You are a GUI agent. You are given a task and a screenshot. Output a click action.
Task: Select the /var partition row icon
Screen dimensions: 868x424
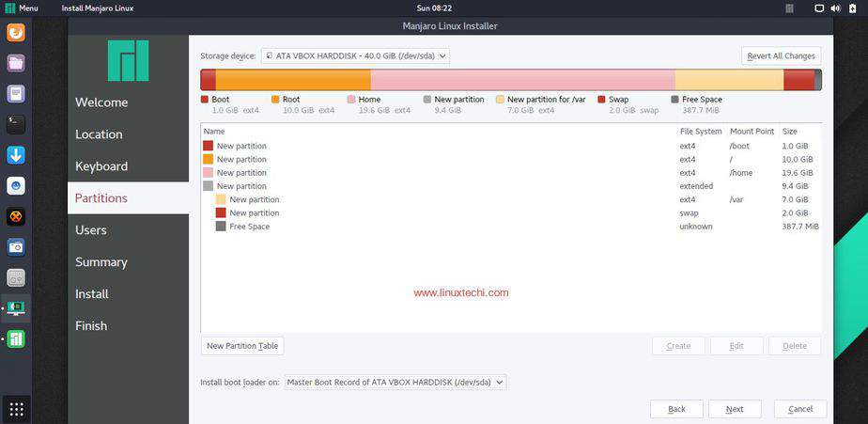pos(221,199)
